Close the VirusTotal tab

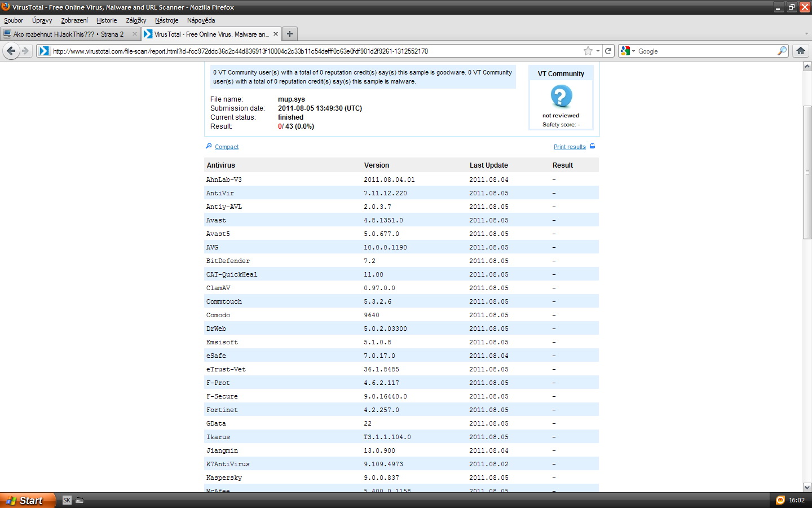(276, 34)
